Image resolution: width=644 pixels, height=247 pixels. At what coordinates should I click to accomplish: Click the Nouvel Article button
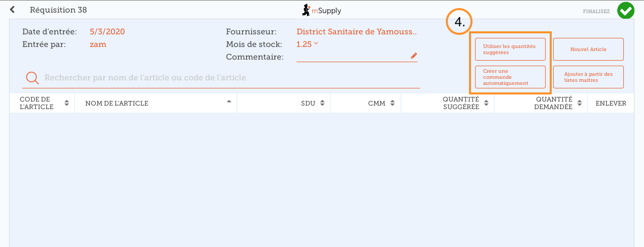click(588, 49)
